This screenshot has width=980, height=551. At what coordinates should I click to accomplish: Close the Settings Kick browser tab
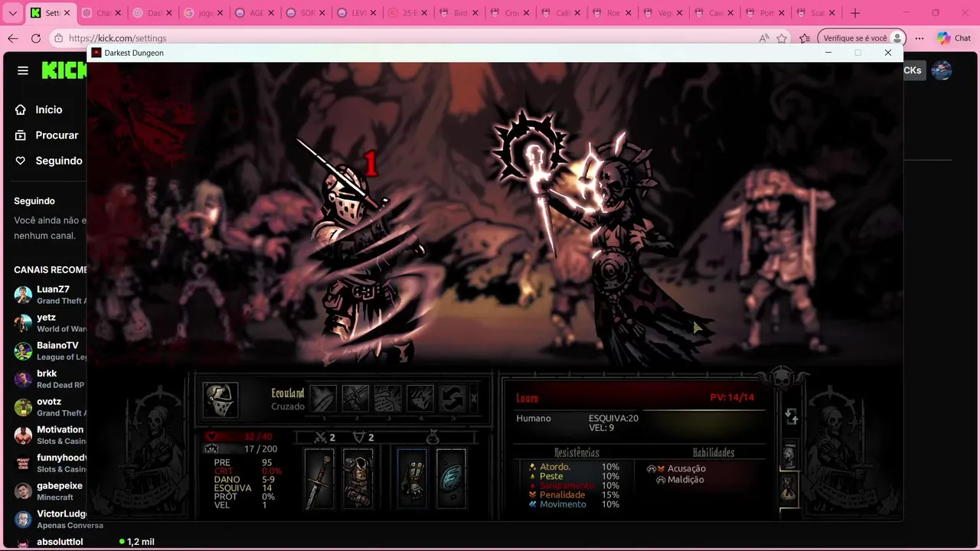pyautogui.click(x=67, y=13)
